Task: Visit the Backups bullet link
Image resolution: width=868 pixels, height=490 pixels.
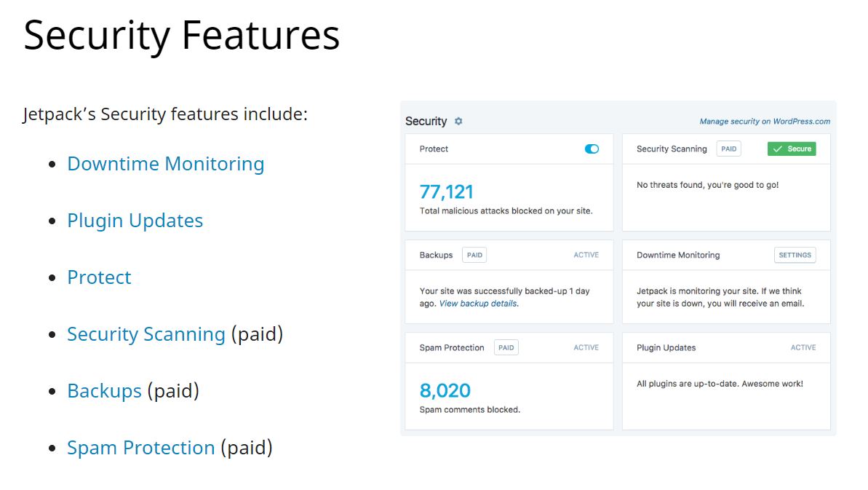Action: 104,391
